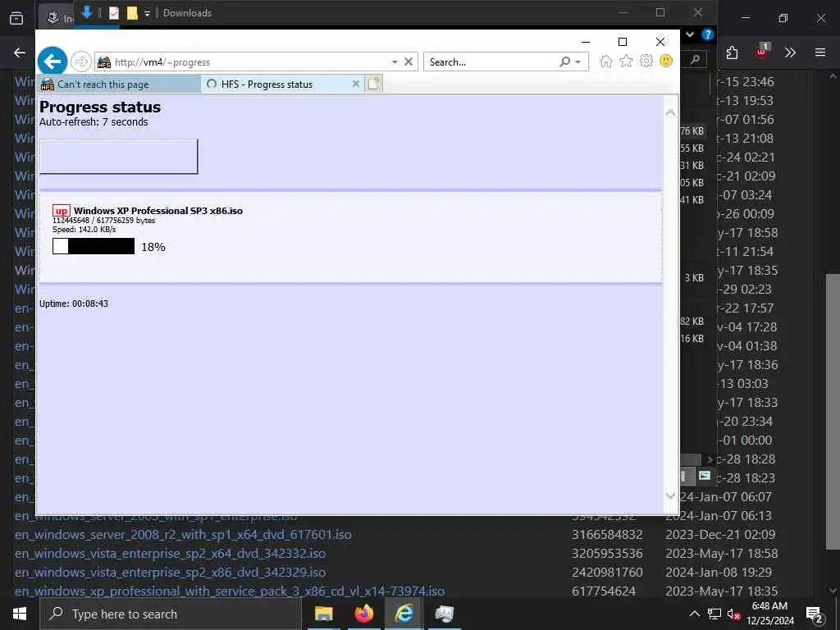The width and height of the screenshot is (840, 630).
Task: Click the "Speed: 142.0 KB/s" text
Action: (x=84, y=230)
